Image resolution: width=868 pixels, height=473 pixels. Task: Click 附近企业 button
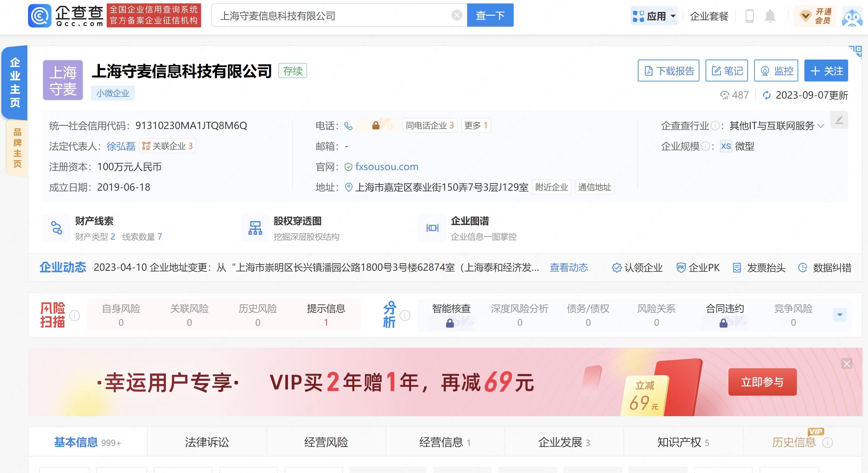pyautogui.click(x=551, y=187)
